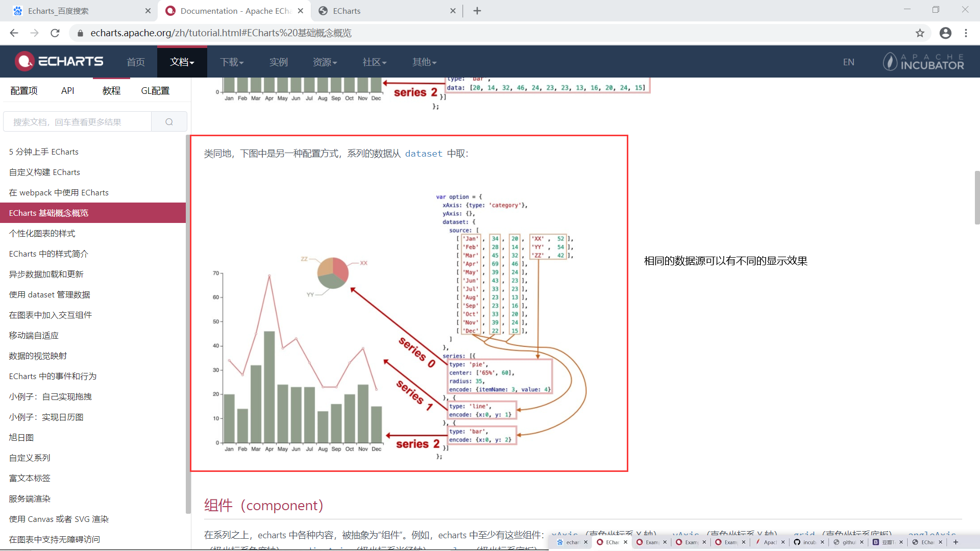The image size is (980, 551).
Task: Switch to the GL配置 tab
Action: 155,91
